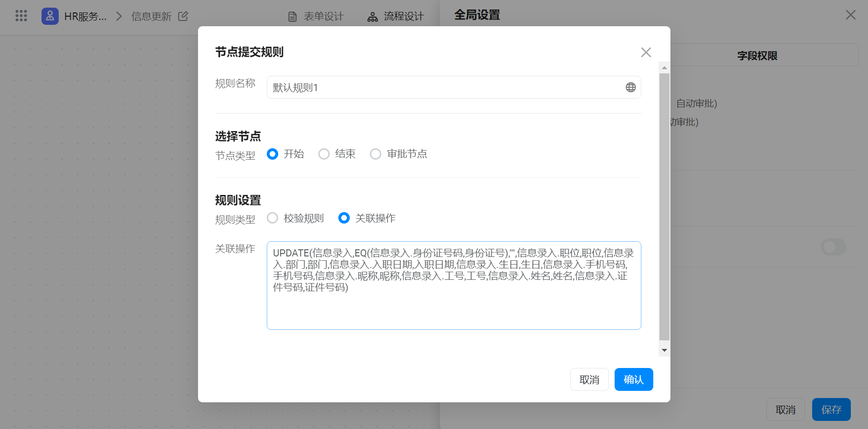Image resolution: width=868 pixels, height=429 pixels.
Task: Choose 校验规则 rule type
Action: 272,218
